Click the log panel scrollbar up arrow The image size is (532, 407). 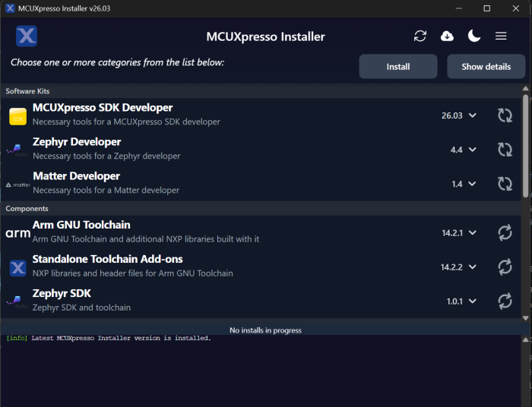526,339
